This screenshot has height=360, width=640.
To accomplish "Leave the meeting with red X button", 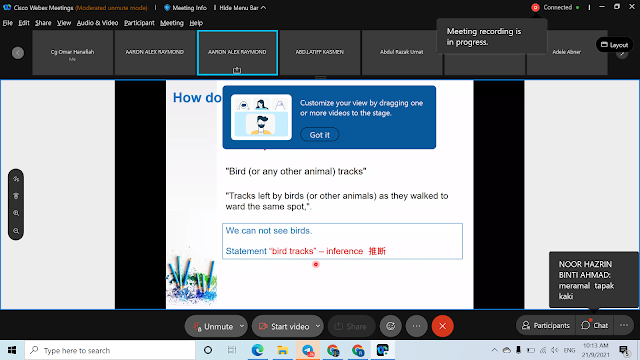I will pyautogui.click(x=442, y=326).
